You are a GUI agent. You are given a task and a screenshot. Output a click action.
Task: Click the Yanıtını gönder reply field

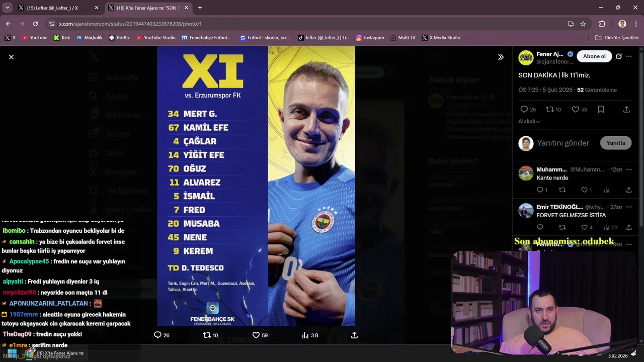click(563, 143)
